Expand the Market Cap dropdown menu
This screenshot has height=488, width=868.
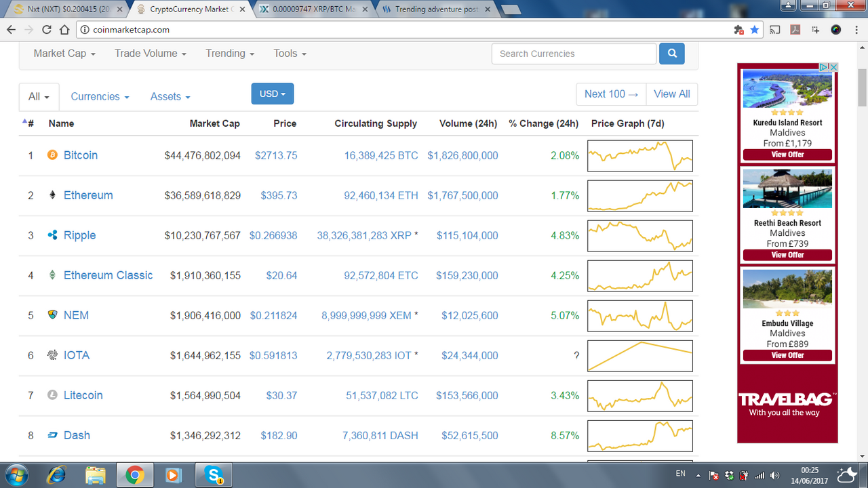click(x=64, y=54)
